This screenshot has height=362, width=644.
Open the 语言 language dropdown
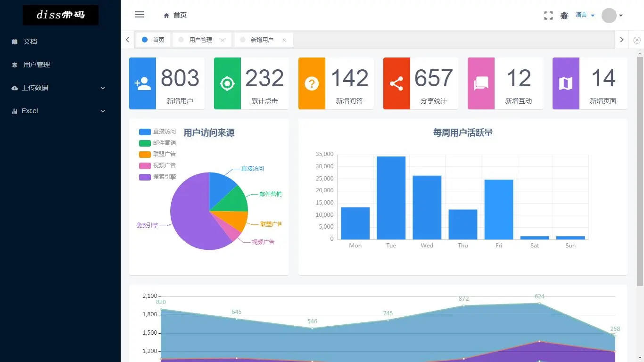(x=585, y=16)
